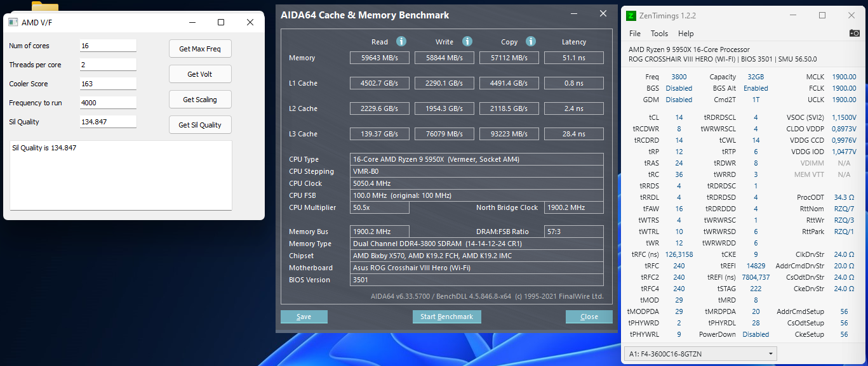
Task: Click the AMD V/F window title icon
Action: coord(13,22)
